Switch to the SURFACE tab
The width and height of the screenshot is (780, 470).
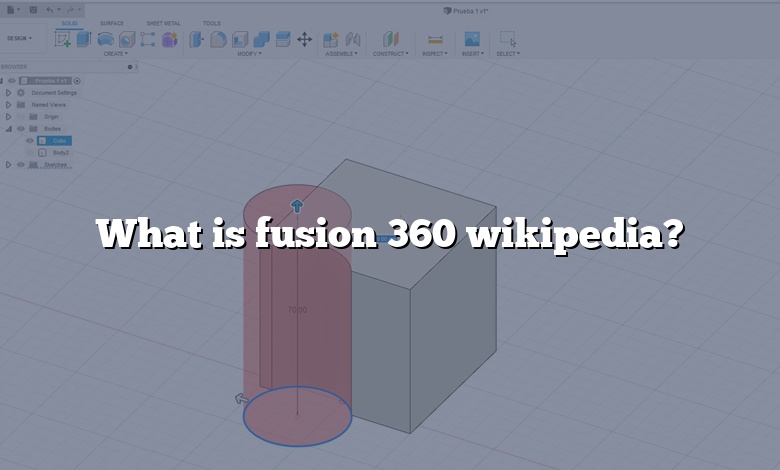click(x=112, y=23)
